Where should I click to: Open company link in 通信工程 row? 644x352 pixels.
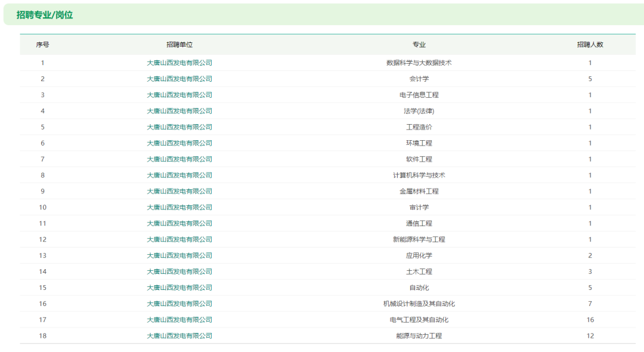click(x=179, y=223)
